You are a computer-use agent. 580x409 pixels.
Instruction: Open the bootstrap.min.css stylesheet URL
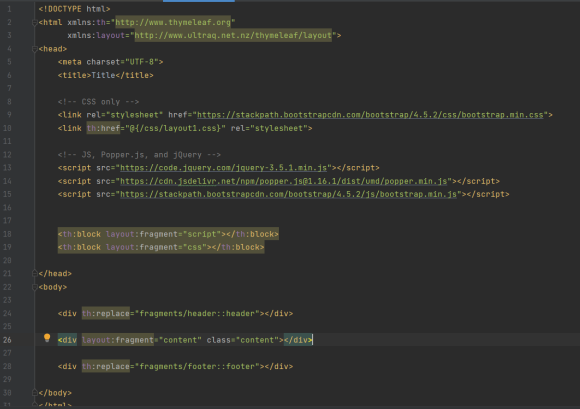click(370, 115)
